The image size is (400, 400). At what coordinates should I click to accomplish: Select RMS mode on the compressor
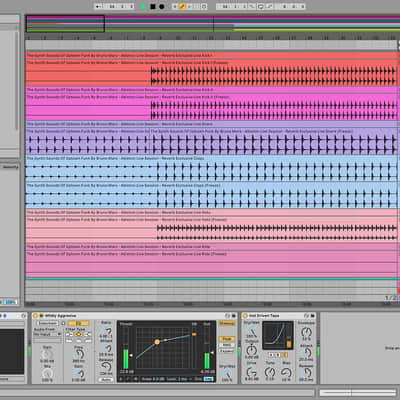coord(227,345)
